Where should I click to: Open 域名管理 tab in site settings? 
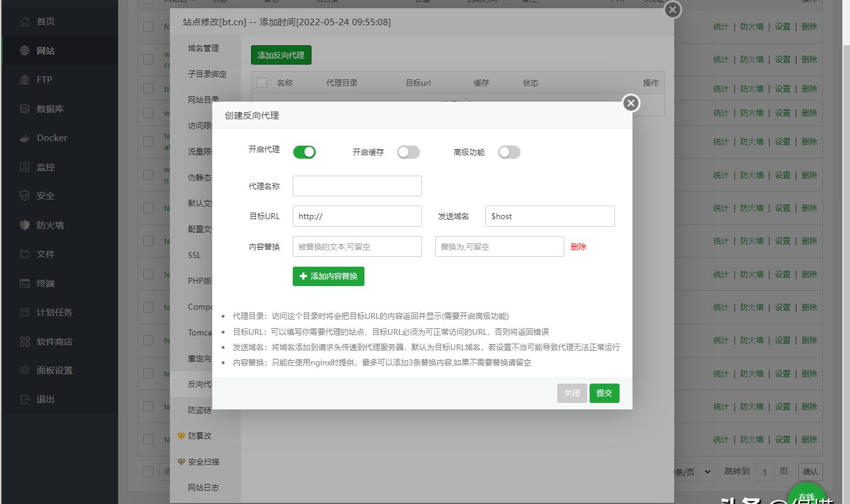tap(203, 48)
